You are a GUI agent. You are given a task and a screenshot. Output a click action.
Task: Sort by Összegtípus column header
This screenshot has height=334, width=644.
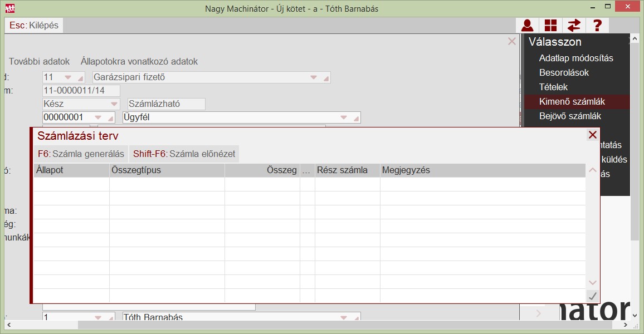(x=167, y=170)
